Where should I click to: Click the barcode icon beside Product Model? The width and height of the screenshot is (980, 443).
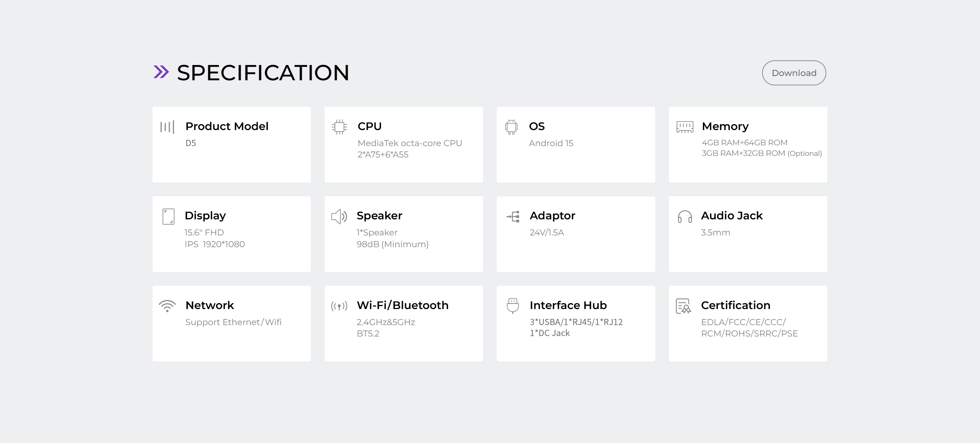(x=167, y=127)
